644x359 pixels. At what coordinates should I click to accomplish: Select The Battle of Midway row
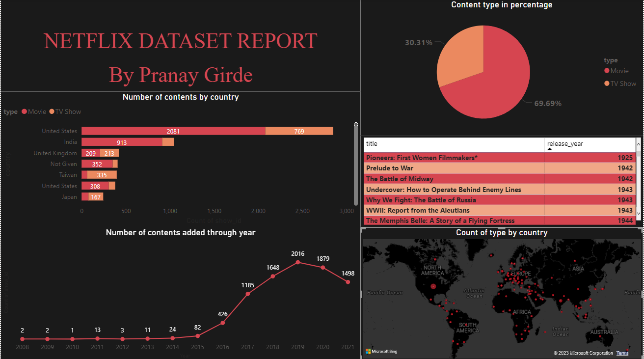[x=500, y=179]
